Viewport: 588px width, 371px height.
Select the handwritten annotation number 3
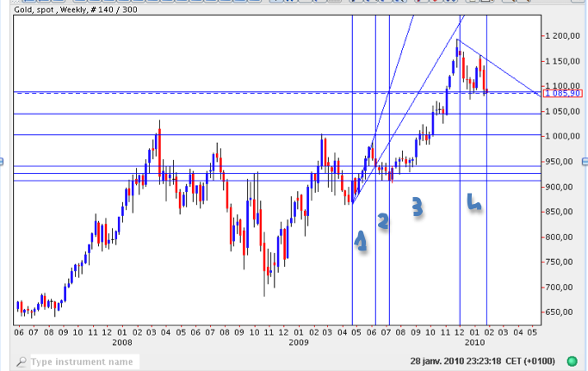pyautogui.click(x=417, y=207)
